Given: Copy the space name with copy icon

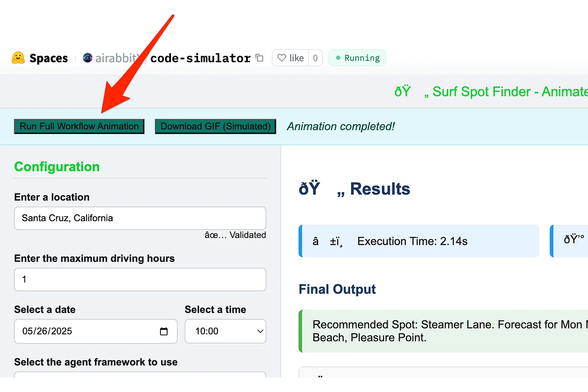Looking at the screenshot, I should (260, 58).
